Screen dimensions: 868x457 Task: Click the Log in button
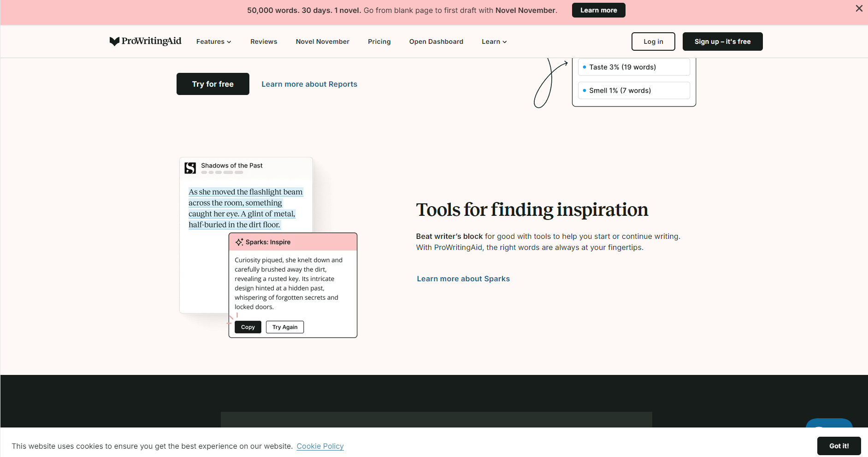click(x=653, y=42)
